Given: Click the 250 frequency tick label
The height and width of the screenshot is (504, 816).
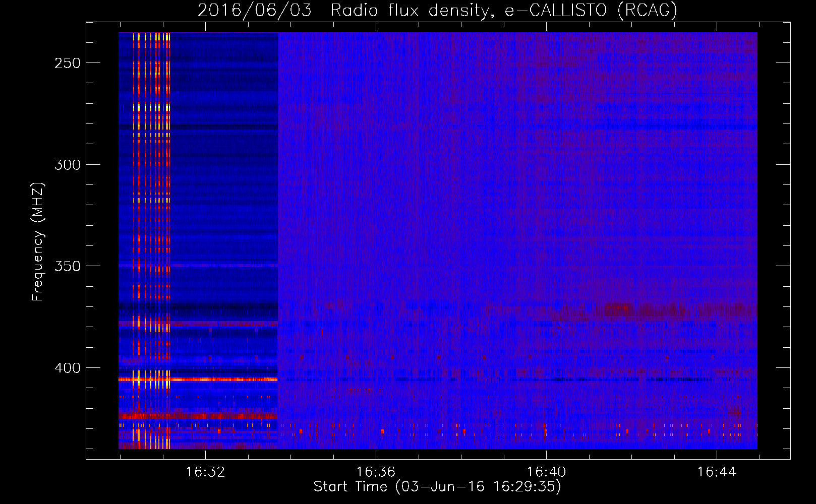Looking at the screenshot, I should pyautogui.click(x=68, y=63).
